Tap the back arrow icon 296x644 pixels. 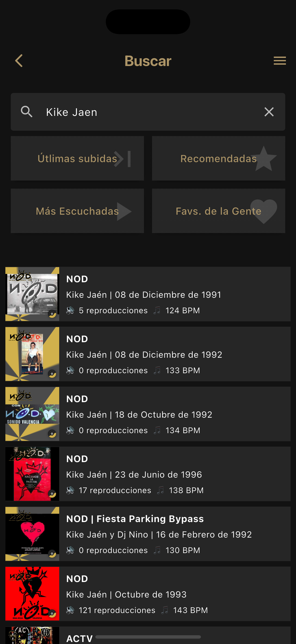(19, 61)
